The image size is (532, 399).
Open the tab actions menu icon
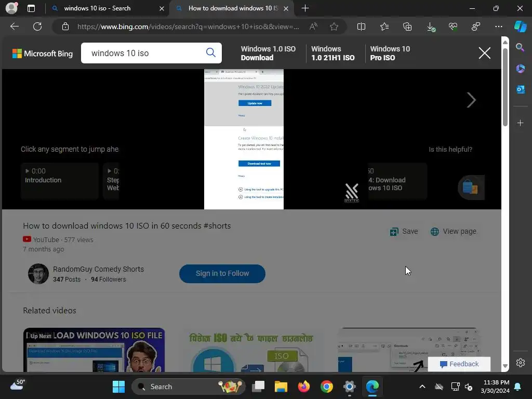pyautogui.click(x=31, y=8)
